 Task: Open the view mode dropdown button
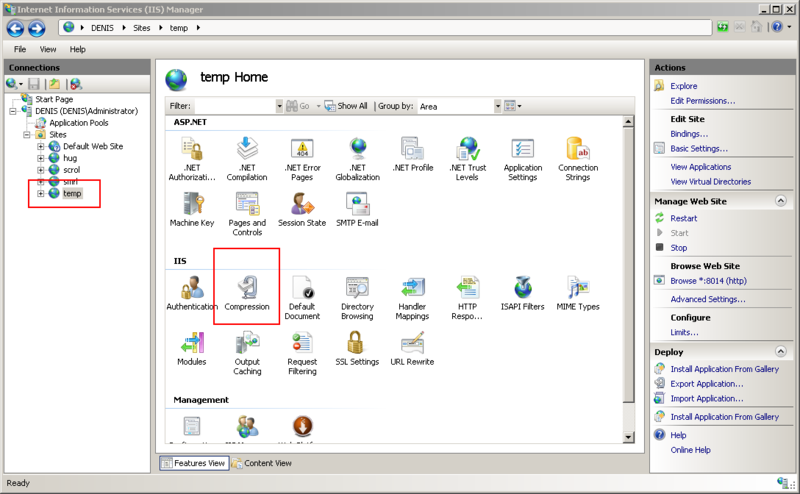pyautogui.click(x=513, y=106)
